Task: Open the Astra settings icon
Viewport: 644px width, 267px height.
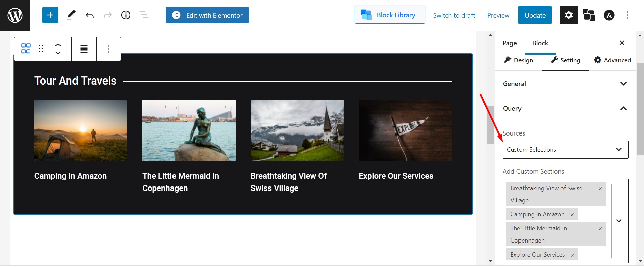Action: click(609, 15)
